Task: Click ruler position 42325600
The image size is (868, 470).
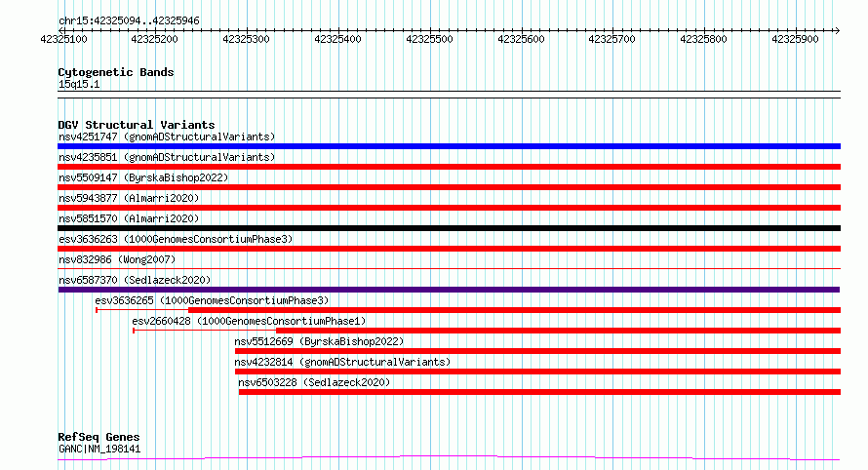Action: 521,39
